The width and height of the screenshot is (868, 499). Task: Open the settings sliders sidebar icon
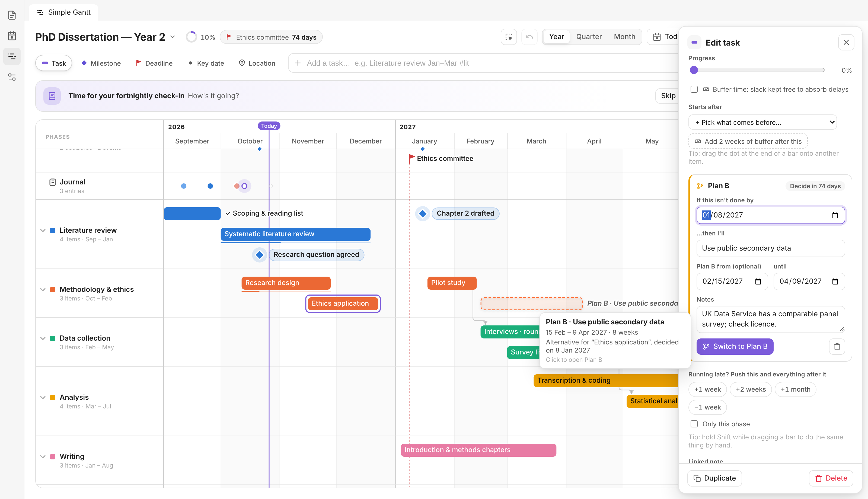click(x=12, y=77)
